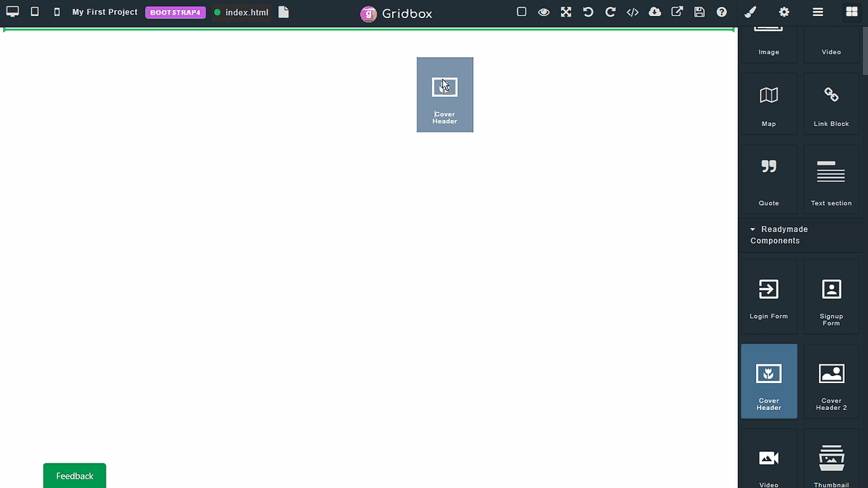
Task: Toggle tablet preview mode
Action: [x=33, y=12]
